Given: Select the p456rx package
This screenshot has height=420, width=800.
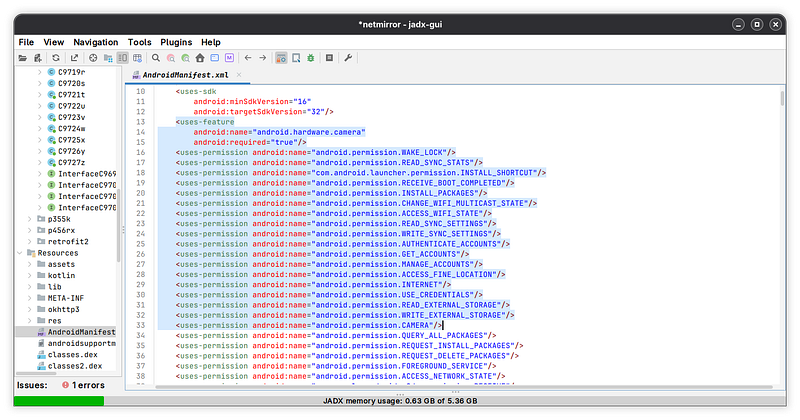Looking at the screenshot, I should (61, 231).
